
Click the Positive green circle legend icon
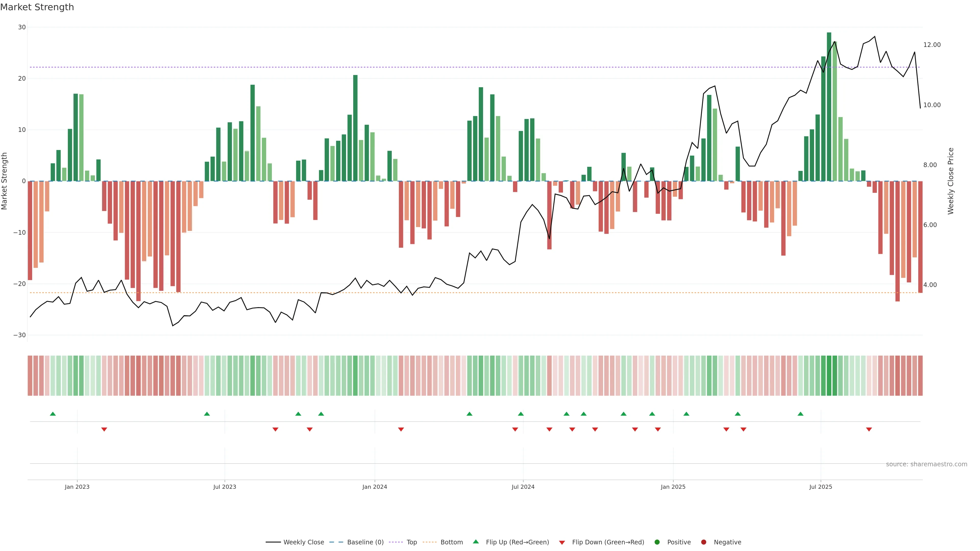(x=657, y=542)
